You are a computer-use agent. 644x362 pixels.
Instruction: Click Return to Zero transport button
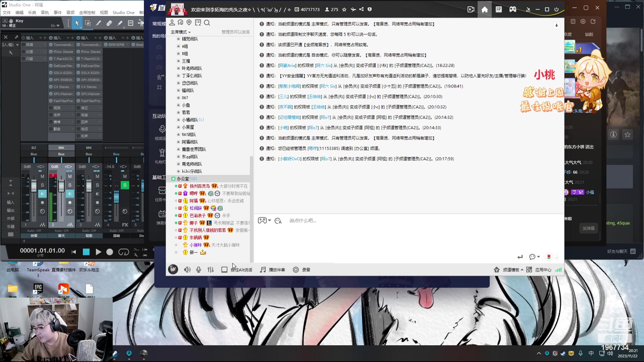point(74,252)
